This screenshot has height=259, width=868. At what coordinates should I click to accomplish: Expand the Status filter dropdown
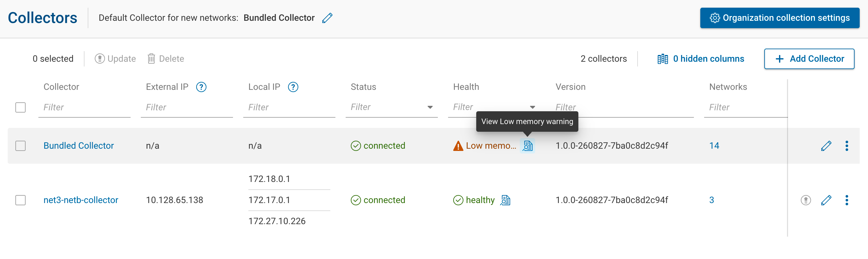pyautogui.click(x=430, y=107)
